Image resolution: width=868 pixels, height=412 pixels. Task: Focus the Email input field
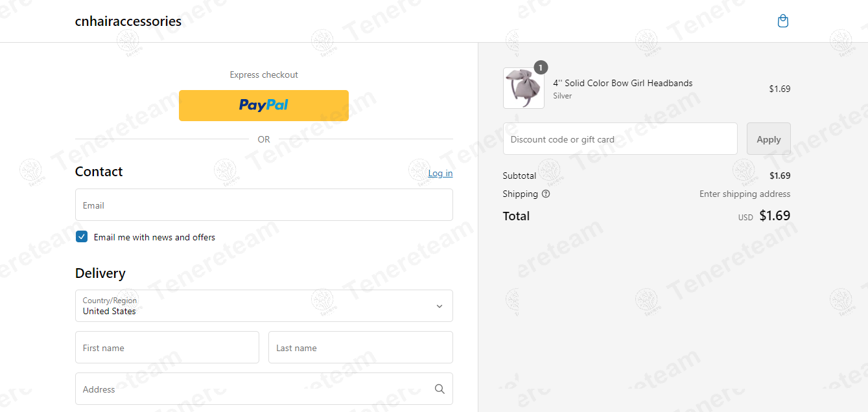point(264,205)
